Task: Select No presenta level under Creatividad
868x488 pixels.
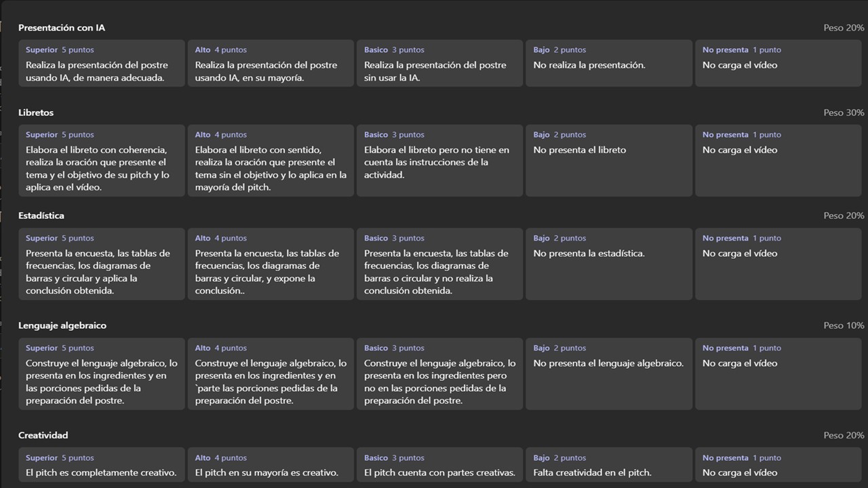Action: [x=778, y=466]
